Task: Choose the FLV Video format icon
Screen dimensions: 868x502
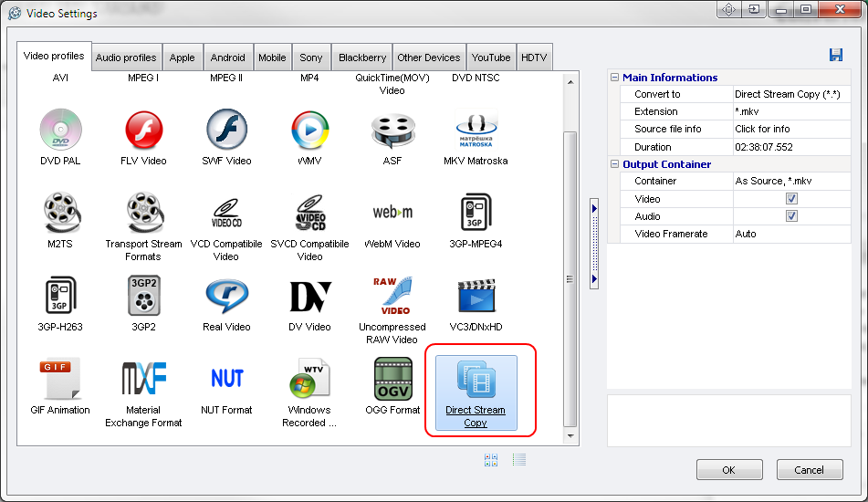Action: 144,130
